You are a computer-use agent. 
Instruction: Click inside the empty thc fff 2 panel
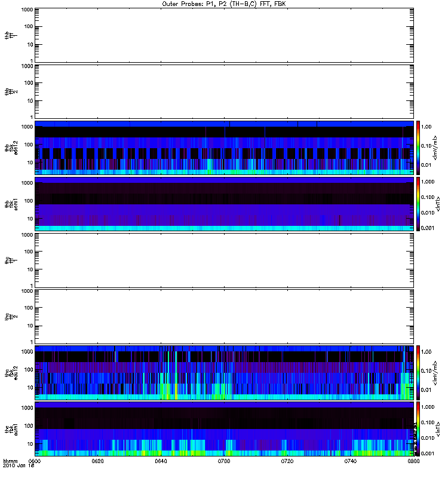[224, 317]
